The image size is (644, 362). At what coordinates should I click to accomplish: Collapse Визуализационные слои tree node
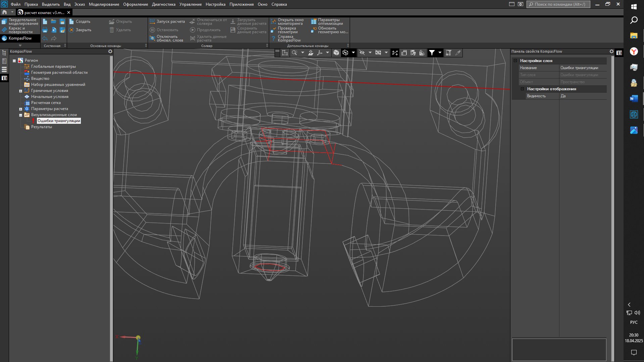pos(20,115)
